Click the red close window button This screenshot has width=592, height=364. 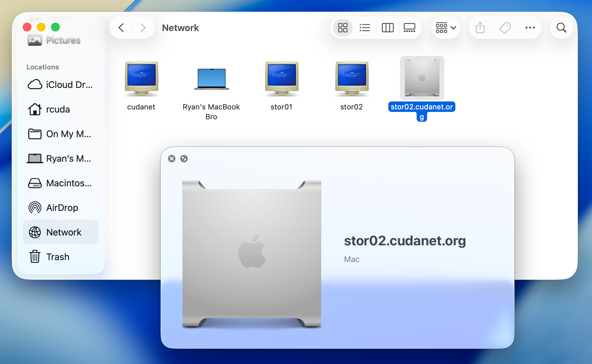point(27,27)
